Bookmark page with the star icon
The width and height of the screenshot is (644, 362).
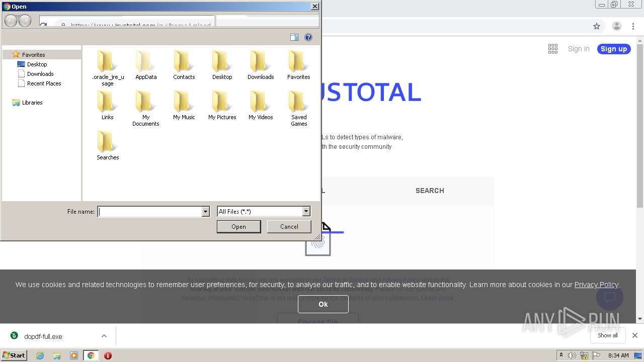coord(597,26)
